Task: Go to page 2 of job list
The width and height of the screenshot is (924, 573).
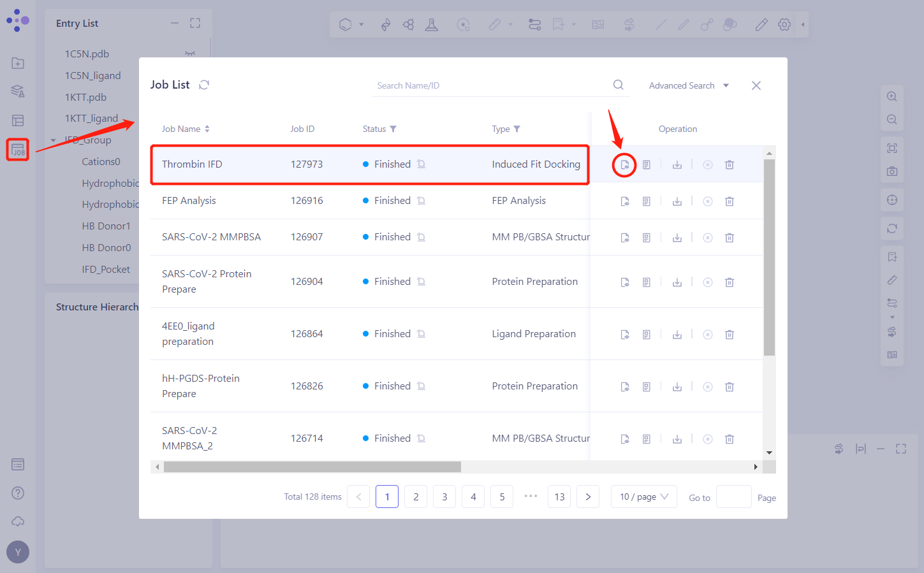Action: [x=416, y=497]
